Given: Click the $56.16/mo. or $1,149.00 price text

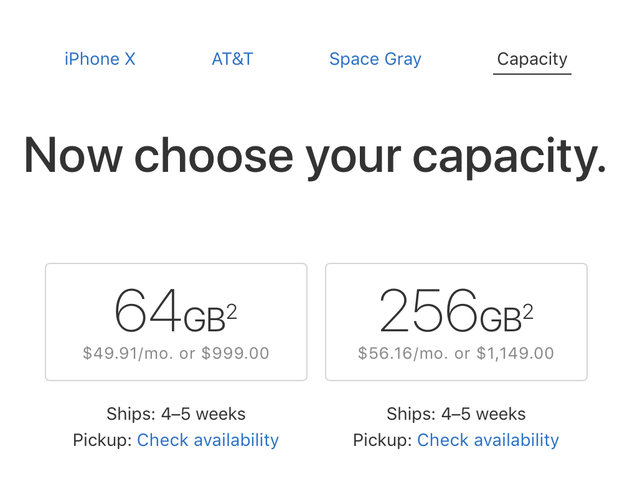Looking at the screenshot, I should tap(456, 353).
